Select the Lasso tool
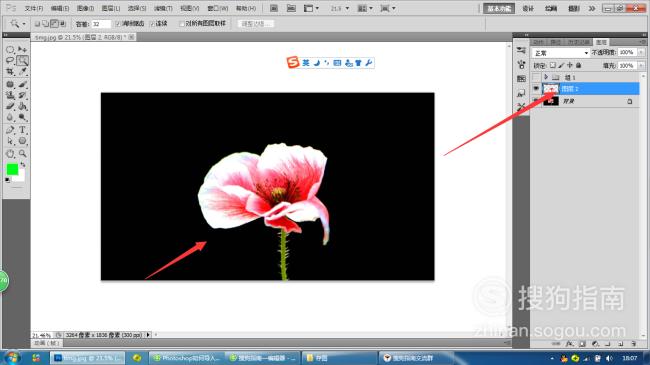Screen dimensions: 650x365 [10, 61]
